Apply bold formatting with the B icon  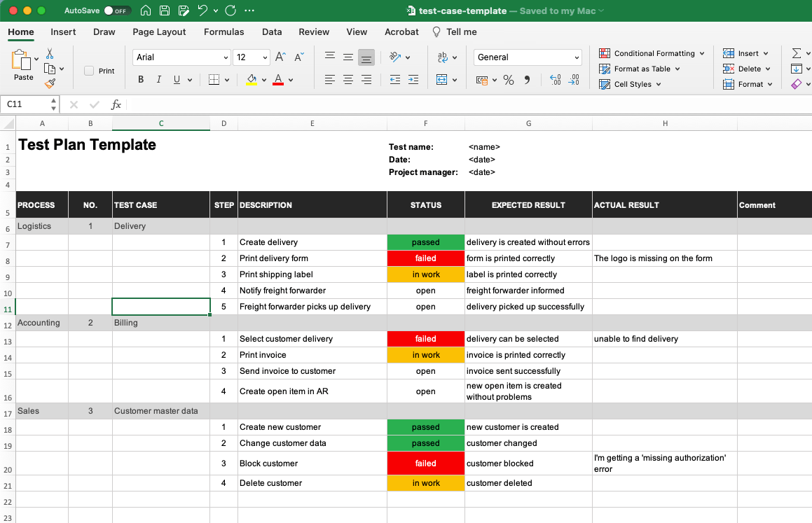[x=141, y=80]
